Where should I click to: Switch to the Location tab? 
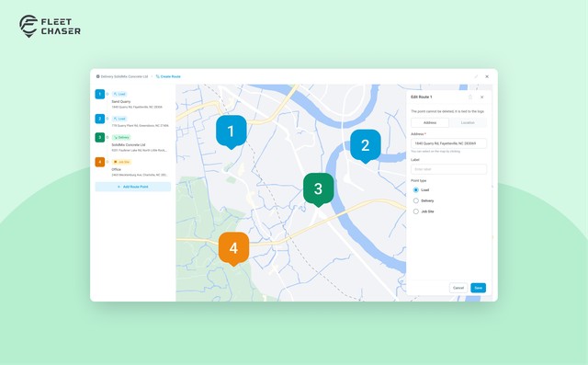pos(468,122)
